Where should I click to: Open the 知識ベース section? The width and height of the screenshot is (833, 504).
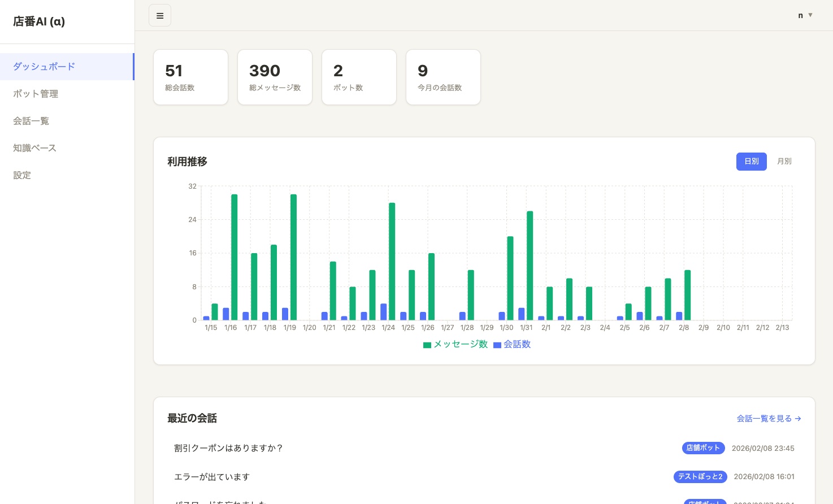pyautogui.click(x=35, y=147)
